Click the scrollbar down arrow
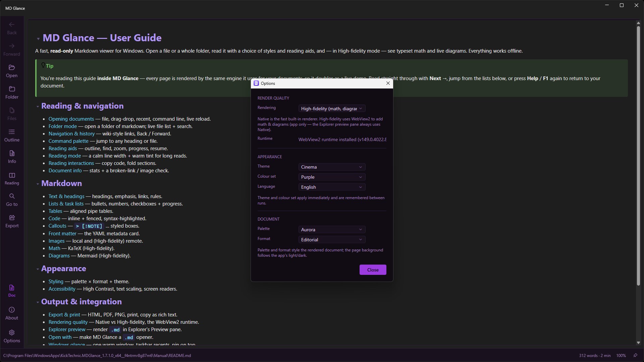This screenshot has width=644, height=362. [x=638, y=343]
